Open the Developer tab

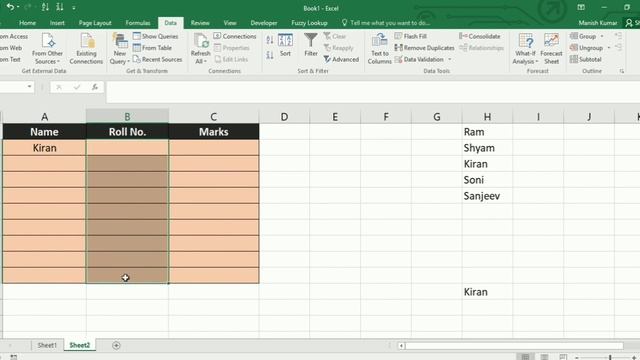coord(264,23)
